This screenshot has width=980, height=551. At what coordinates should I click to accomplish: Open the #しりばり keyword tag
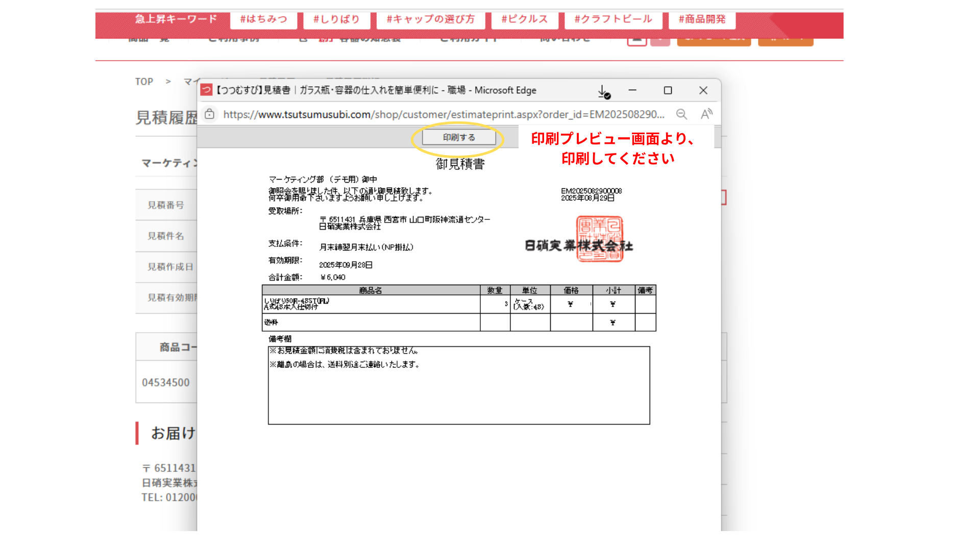[336, 19]
